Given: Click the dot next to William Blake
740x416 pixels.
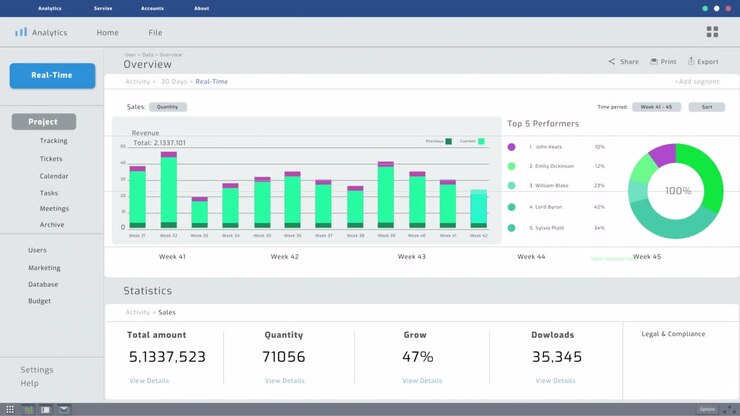Looking at the screenshot, I should pyautogui.click(x=511, y=186).
